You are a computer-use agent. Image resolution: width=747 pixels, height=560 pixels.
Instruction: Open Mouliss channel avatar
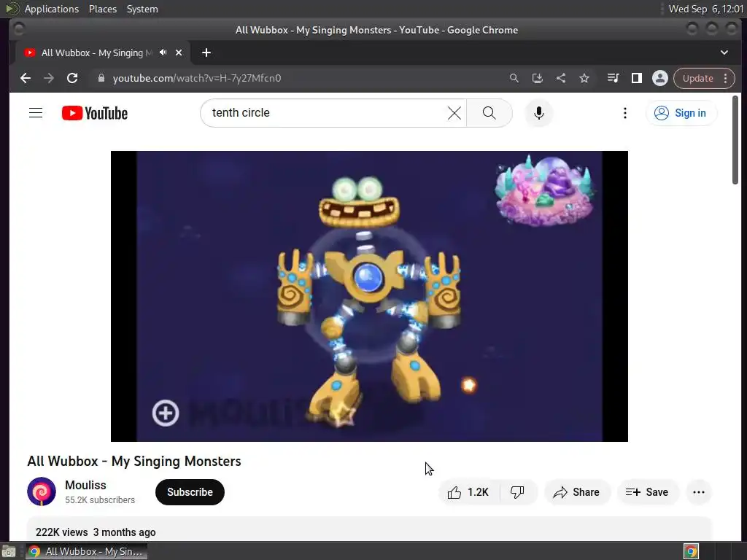(42, 491)
